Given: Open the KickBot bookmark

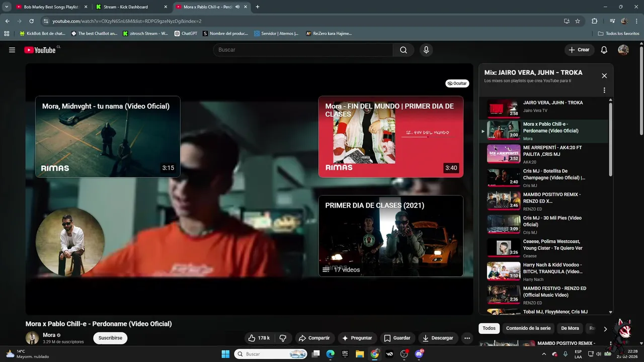Looking at the screenshot, I should (x=42, y=33).
